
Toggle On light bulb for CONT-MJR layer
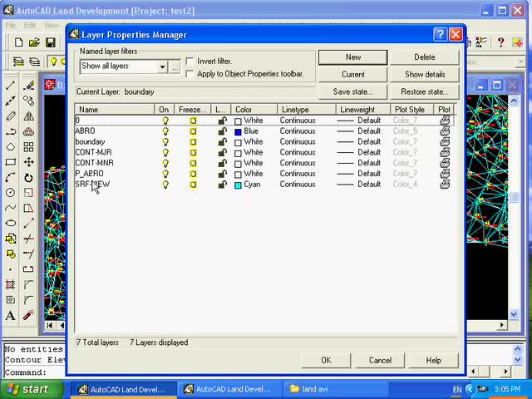coord(165,152)
